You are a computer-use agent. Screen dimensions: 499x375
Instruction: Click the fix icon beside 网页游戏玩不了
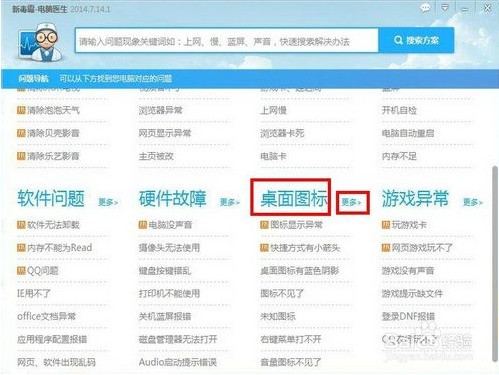386,247
